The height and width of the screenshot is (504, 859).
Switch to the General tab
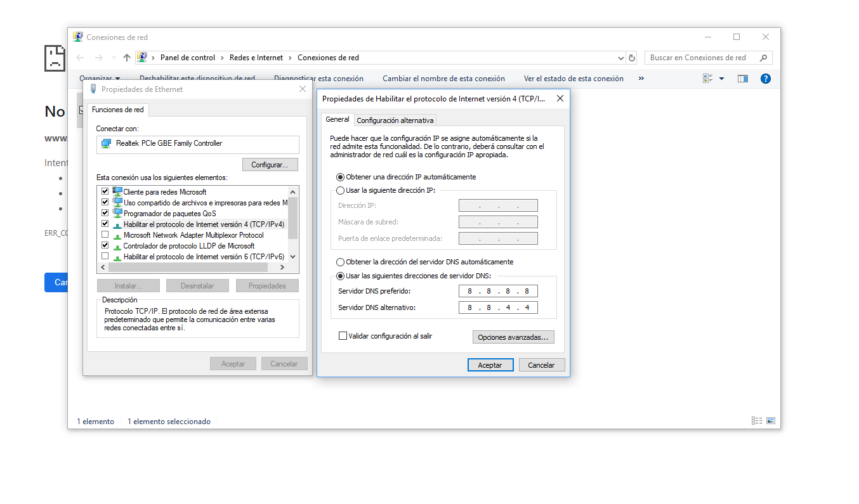coord(338,119)
